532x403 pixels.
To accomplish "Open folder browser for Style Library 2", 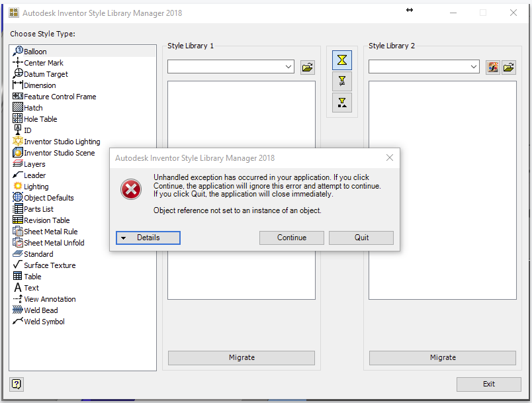I will 508,67.
